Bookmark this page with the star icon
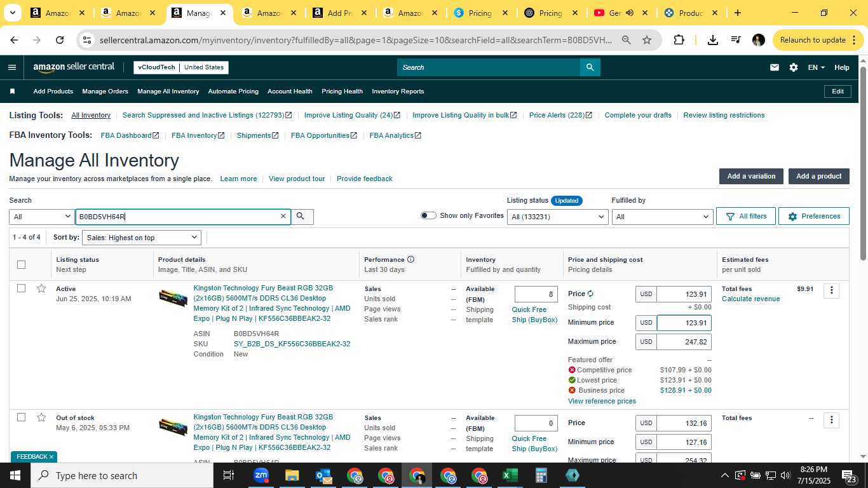The width and height of the screenshot is (868, 488). pos(647,40)
